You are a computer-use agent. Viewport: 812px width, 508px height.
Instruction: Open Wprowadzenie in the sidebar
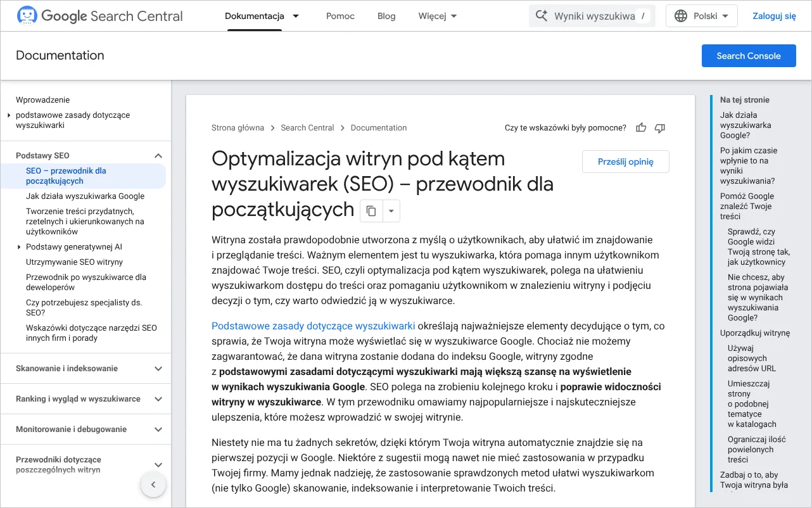point(43,100)
